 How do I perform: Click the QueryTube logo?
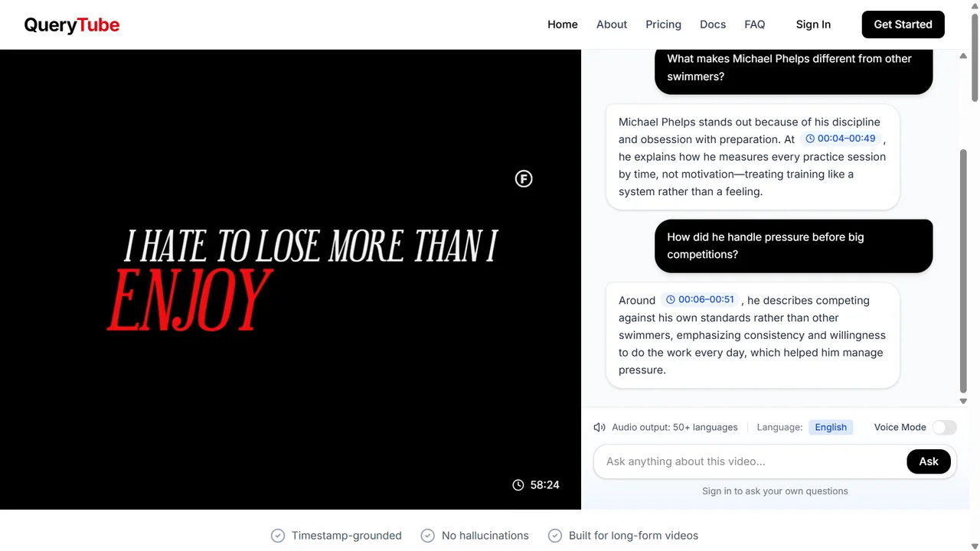72,24
